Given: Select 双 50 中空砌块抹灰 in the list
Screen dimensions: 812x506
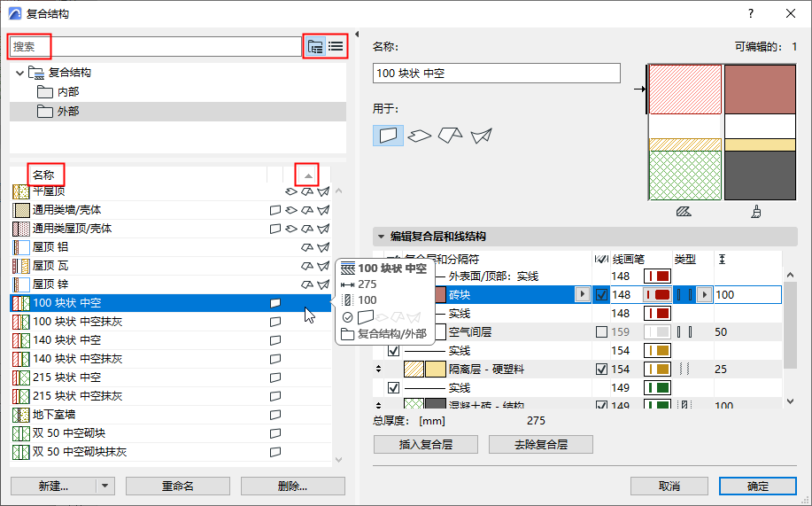Looking at the screenshot, I should click(x=171, y=452).
